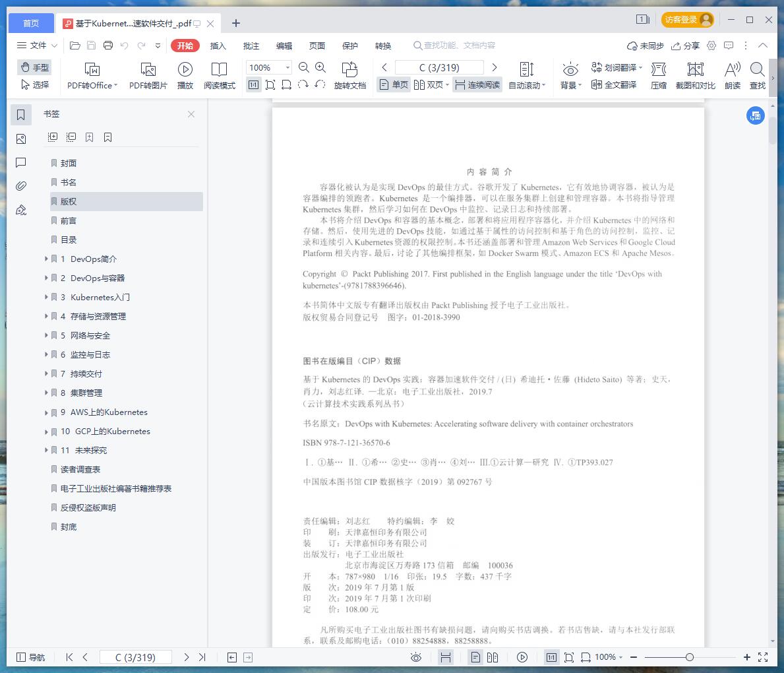Click the print icon in quick toolbar
784x673 pixels.
(x=108, y=46)
